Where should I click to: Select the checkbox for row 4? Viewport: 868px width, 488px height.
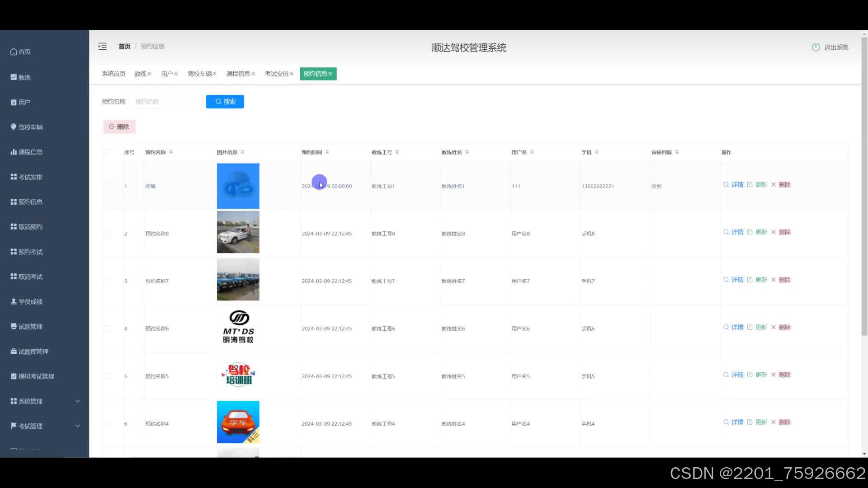(x=106, y=329)
